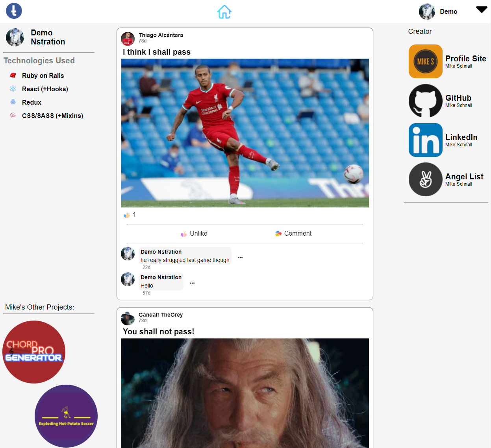Open Demo Nstration sidebar profile picture
The height and width of the screenshot is (448, 491).
click(15, 37)
